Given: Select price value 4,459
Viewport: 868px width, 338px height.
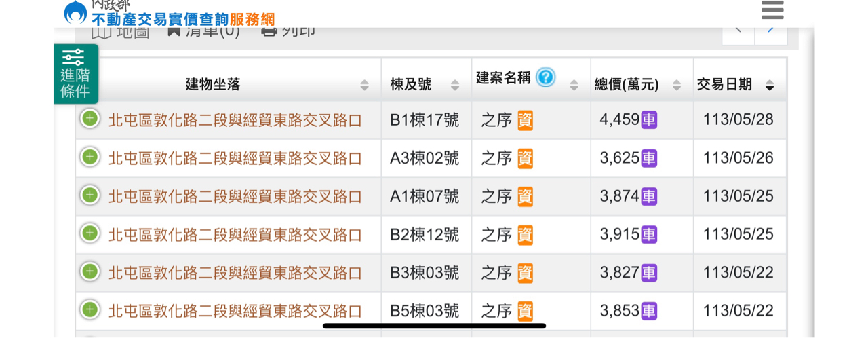Looking at the screenshot, I should (619, 120).
